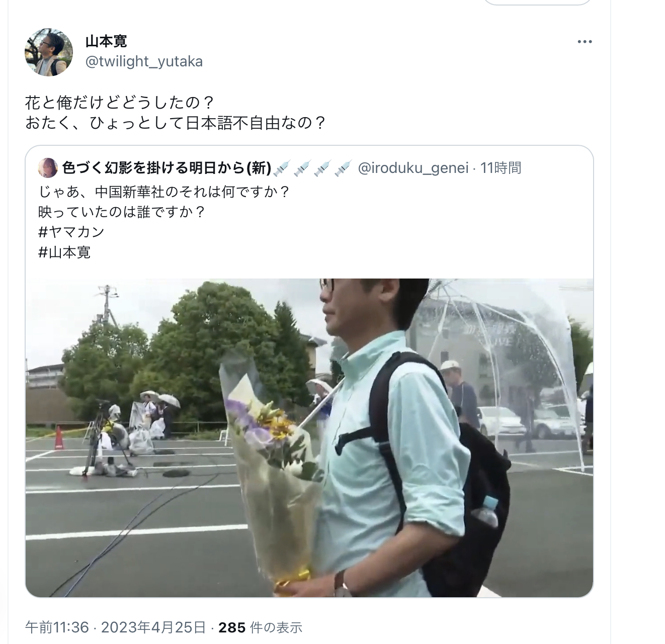Click the second line おたく、ひょっとして日本語不自由なの？
Screen dimensions: 665x644
click(x=176, y=123)
